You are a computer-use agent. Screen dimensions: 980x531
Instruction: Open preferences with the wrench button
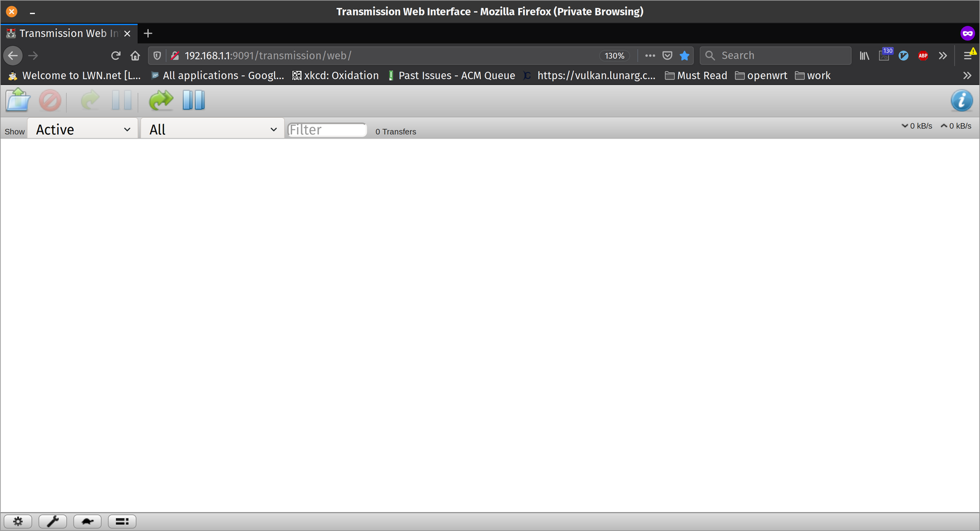(x=53, y=521)
